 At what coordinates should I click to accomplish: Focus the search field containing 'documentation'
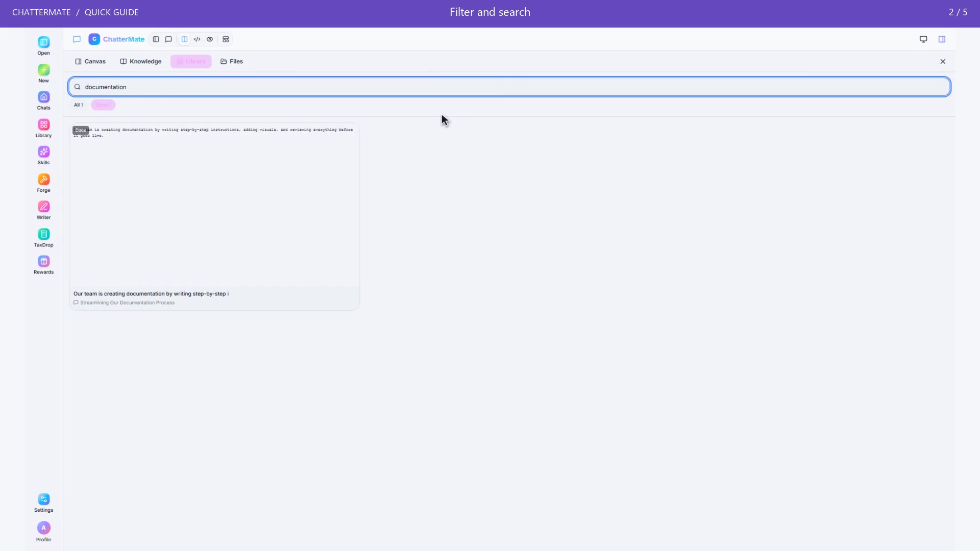[509, 87]
